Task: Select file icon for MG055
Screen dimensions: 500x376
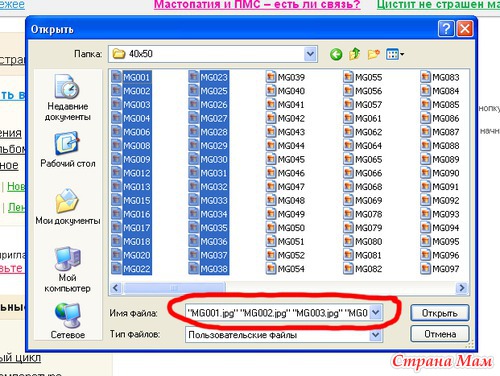Action: tap(348, 77)
